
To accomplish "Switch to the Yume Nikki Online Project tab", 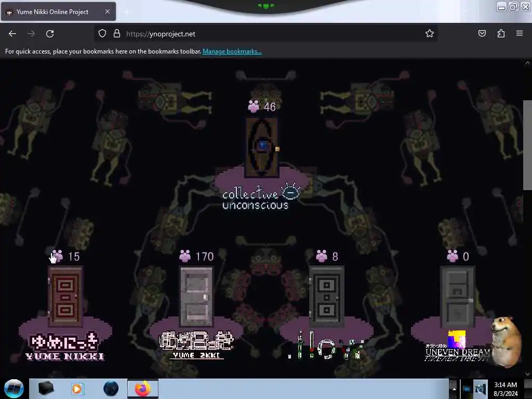I will pyautogui.click(x=58, y=11).
